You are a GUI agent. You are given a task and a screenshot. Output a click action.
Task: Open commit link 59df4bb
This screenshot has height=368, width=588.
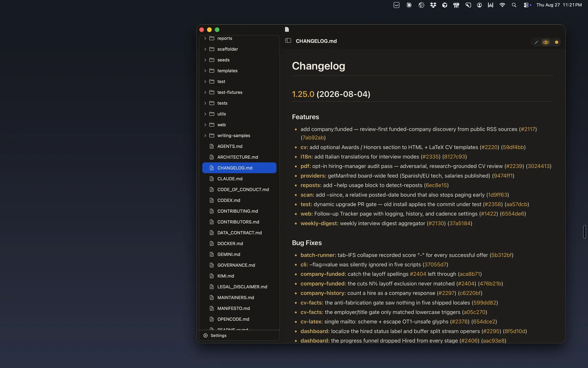(513, 147)
